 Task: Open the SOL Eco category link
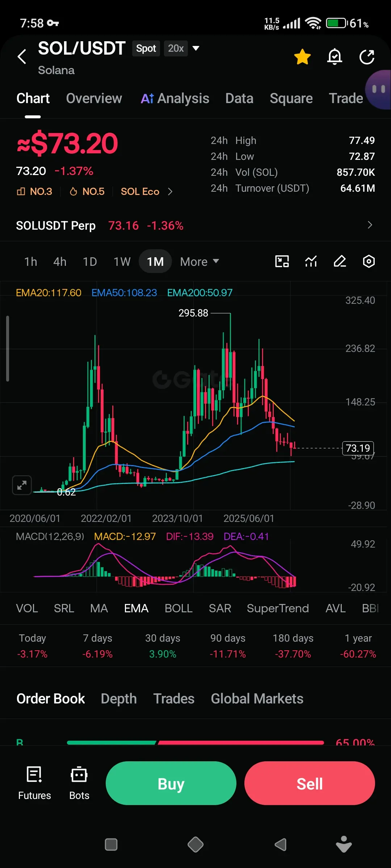(x=140, y=191)
